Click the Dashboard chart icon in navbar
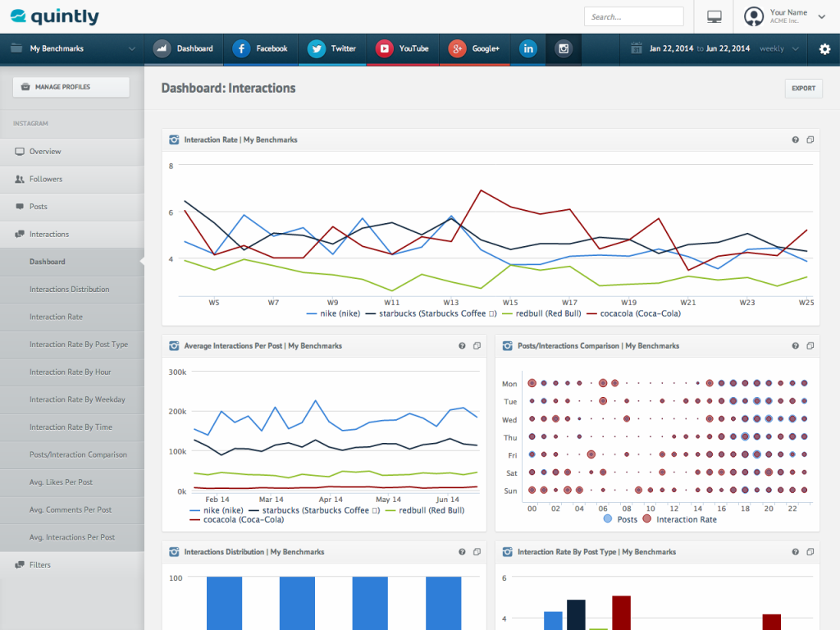The image size is (840, 630). [x=162, y=48]
